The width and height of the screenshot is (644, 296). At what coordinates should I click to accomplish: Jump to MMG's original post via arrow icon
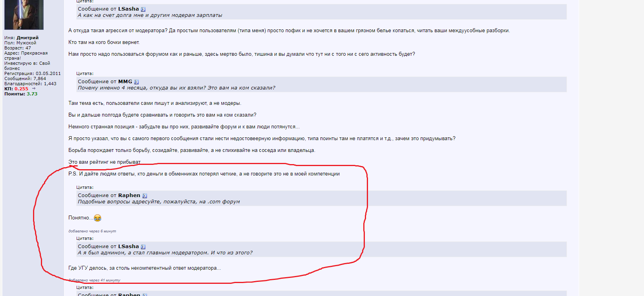coord(136,82)
